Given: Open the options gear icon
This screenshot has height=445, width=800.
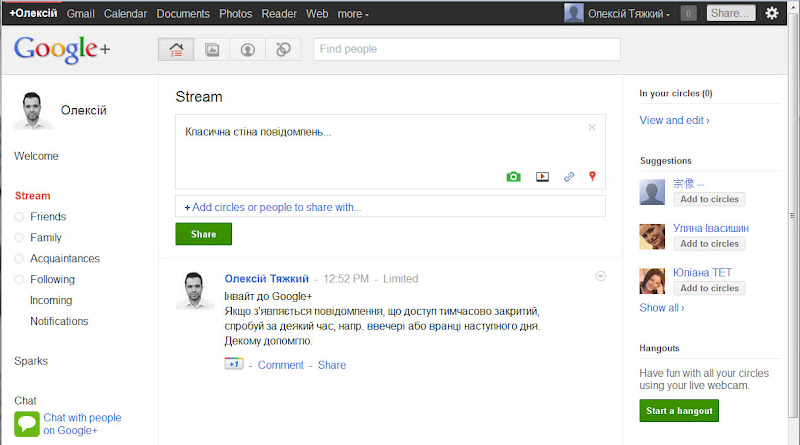Looking at the screenshot, I should (772, 13).
